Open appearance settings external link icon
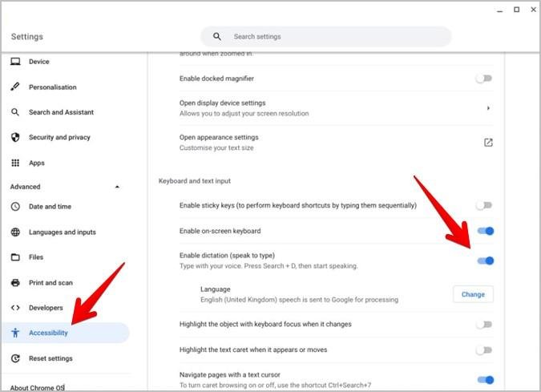Screen dimensions: 541x392 tap(488, 143)
